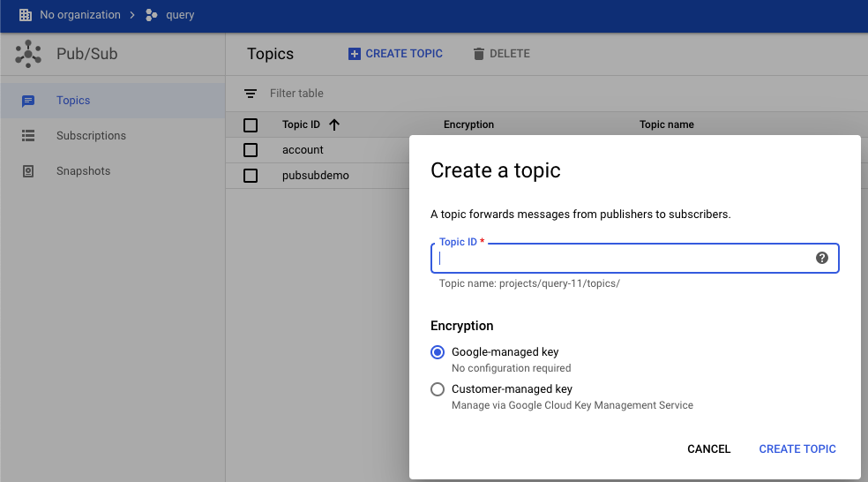This screenshot has width=868, height=482.
Task: Toggle the select-all topics checkbox
Action: coord(251,125)
